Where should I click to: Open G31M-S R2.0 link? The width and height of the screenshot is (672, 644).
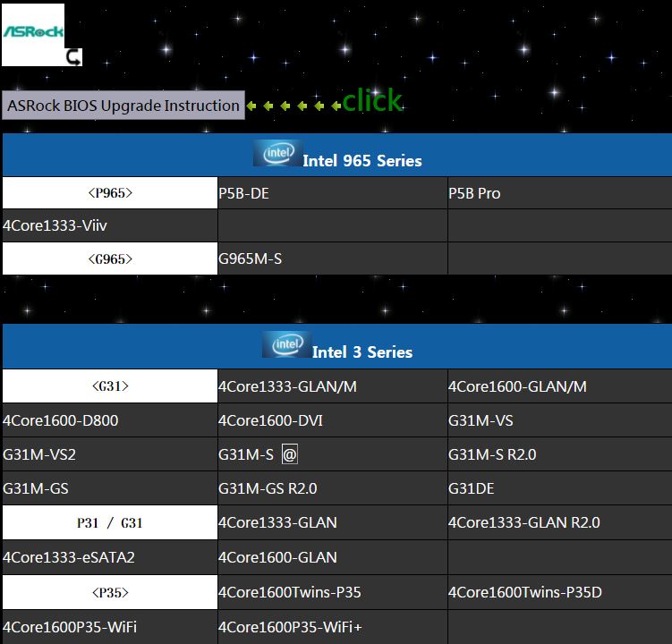click(492, 454)
